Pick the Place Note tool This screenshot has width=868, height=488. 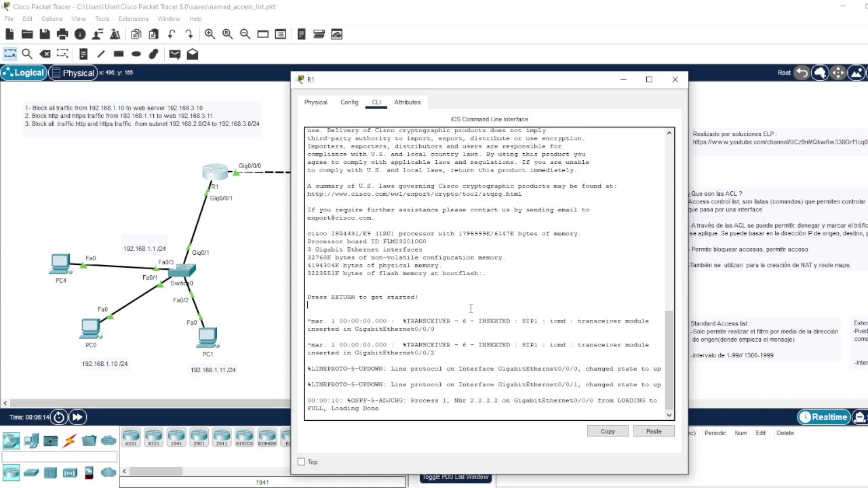83,54
